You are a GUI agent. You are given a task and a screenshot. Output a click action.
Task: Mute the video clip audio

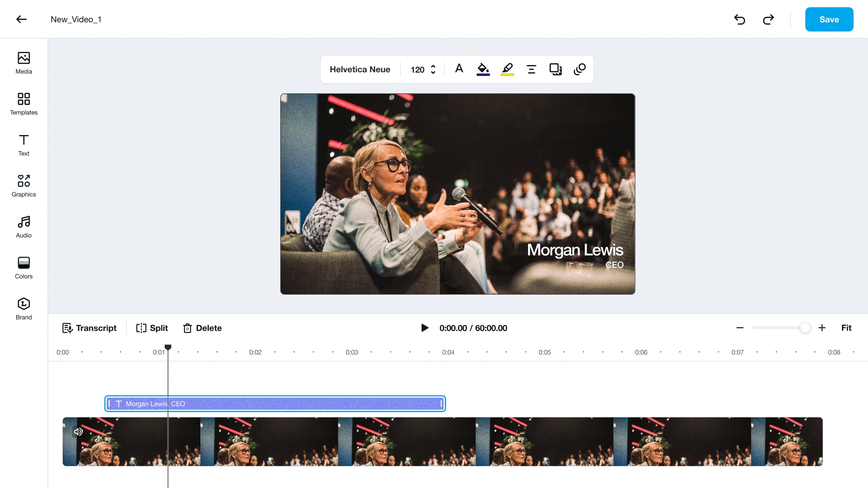[x=78, y=431]
